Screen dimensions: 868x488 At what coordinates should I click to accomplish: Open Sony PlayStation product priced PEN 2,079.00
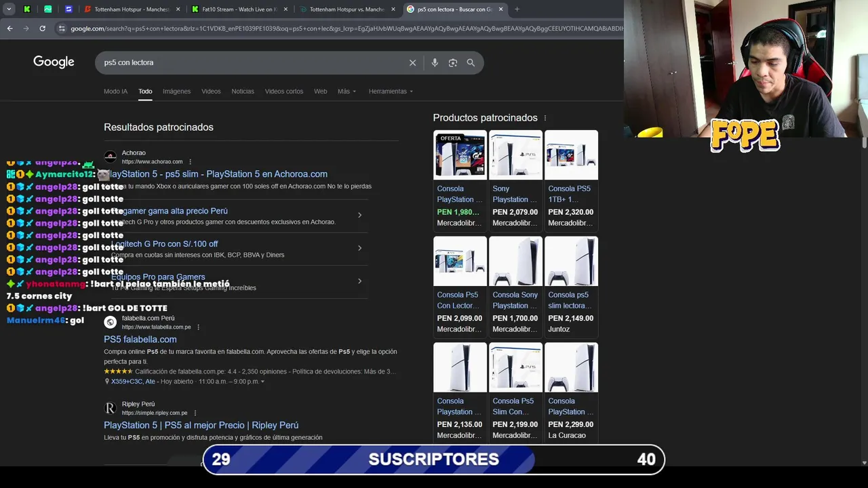pyautogui.click(x=515, y=180)
